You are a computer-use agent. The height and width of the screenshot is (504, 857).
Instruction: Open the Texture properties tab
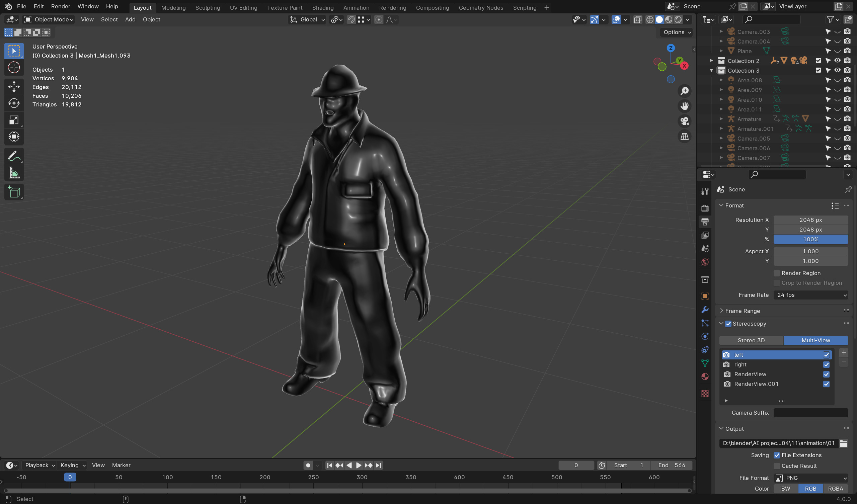pyautogui.click(x=705, y=394)
